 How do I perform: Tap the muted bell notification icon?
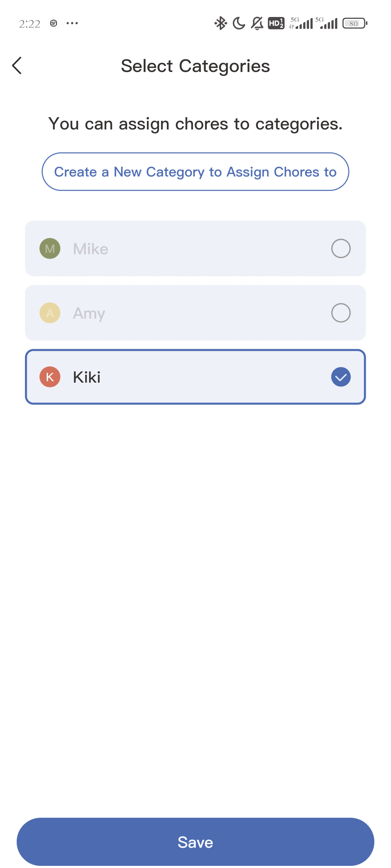point(257,24)
